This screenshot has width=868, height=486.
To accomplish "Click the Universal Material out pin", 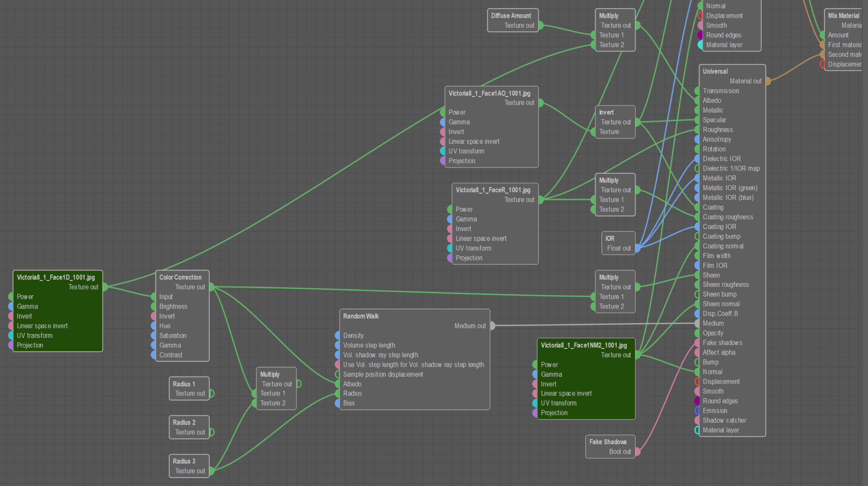I will [768, 81].
